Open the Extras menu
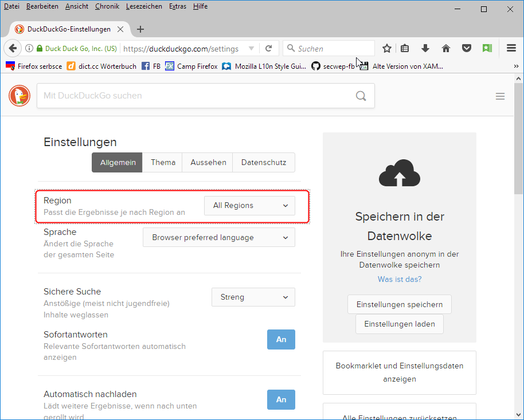 (x=178, y=6)
